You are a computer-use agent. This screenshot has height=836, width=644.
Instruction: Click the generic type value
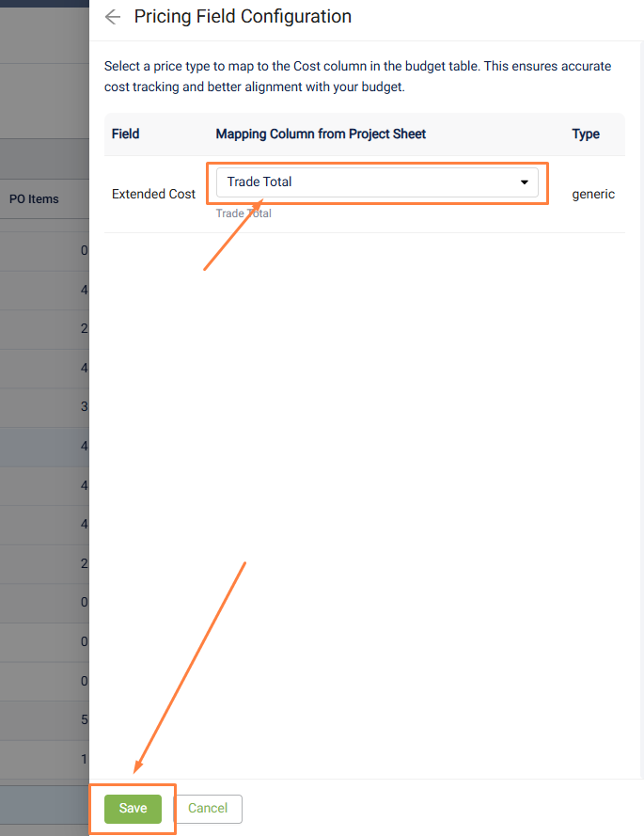593,194
